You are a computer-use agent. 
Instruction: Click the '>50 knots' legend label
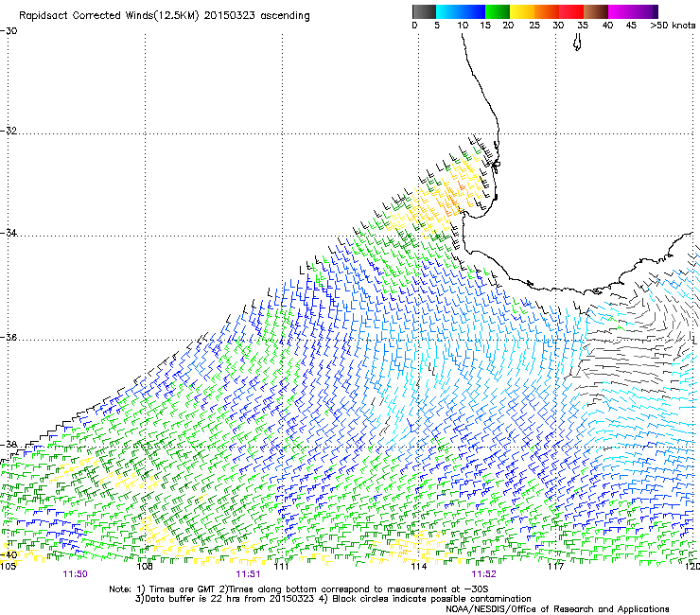click(x=673, y=26)
